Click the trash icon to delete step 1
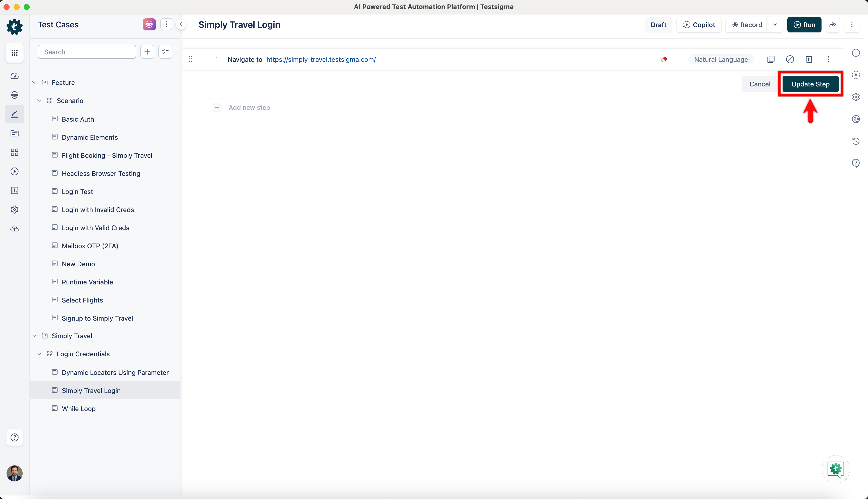This screenshot has width=868, height=499. coord(809,59)
